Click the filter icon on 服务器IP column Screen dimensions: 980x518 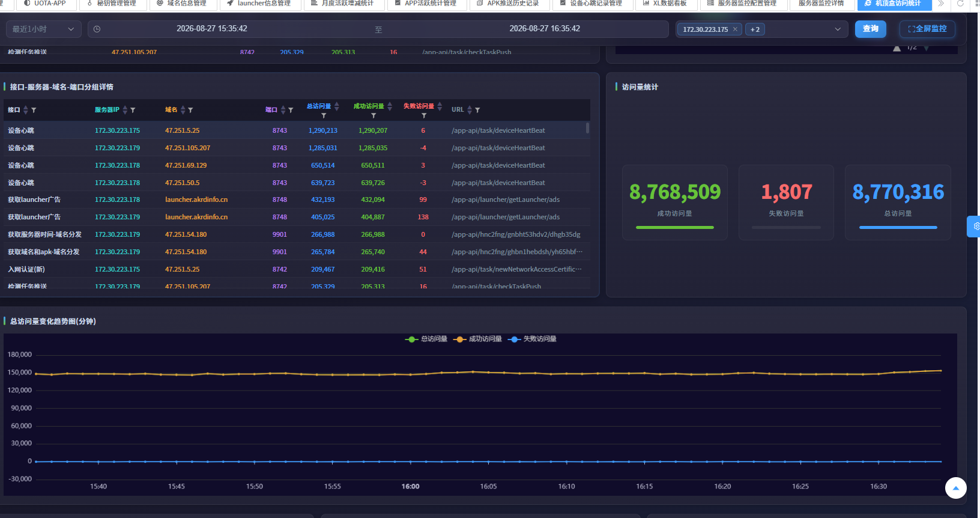133,110
